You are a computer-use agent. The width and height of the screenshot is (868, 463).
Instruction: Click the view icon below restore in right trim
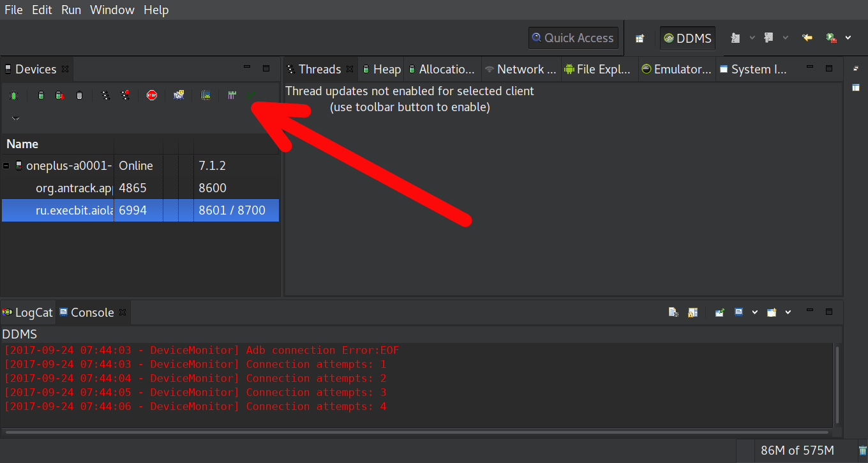(856, 87)
